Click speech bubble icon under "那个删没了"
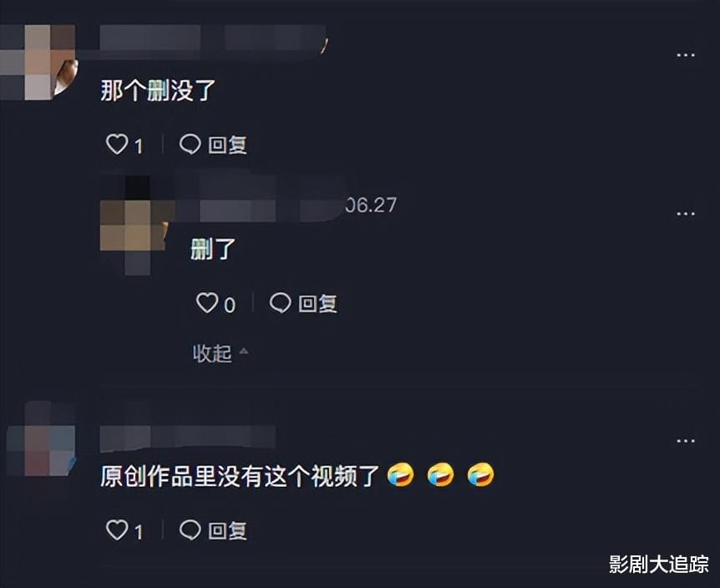 (190, 144)
